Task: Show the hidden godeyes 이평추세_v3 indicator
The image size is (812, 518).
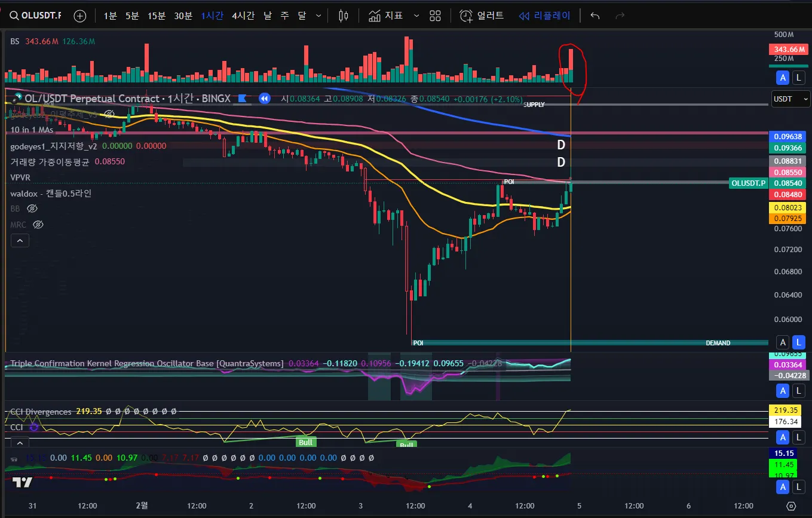Action: point(109,114)
